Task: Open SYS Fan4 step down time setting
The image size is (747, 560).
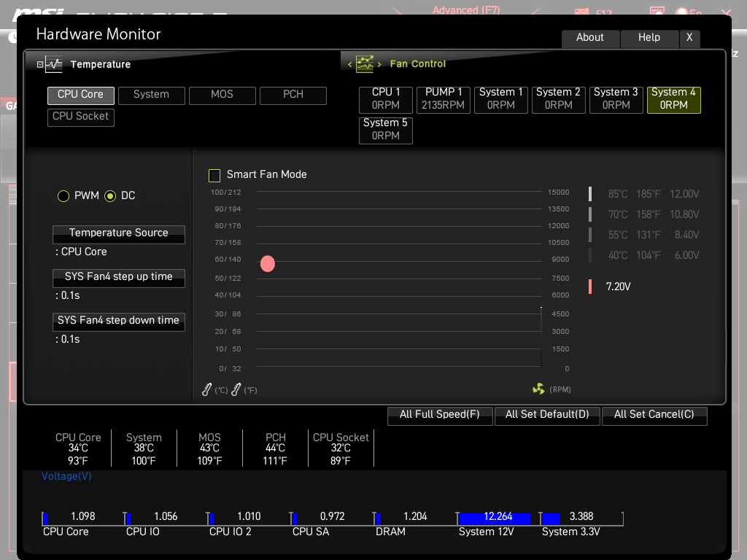Action: [x=119, y=322]
